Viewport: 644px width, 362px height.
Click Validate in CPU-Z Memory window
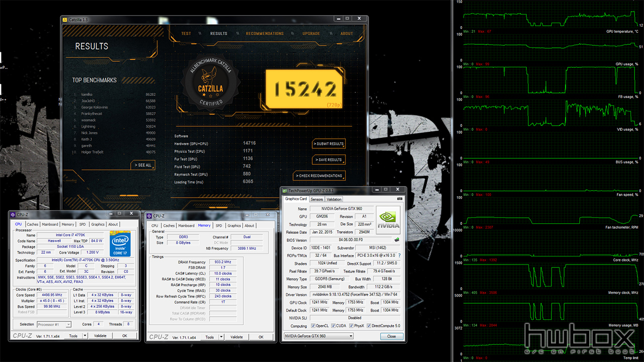(236, 337)
